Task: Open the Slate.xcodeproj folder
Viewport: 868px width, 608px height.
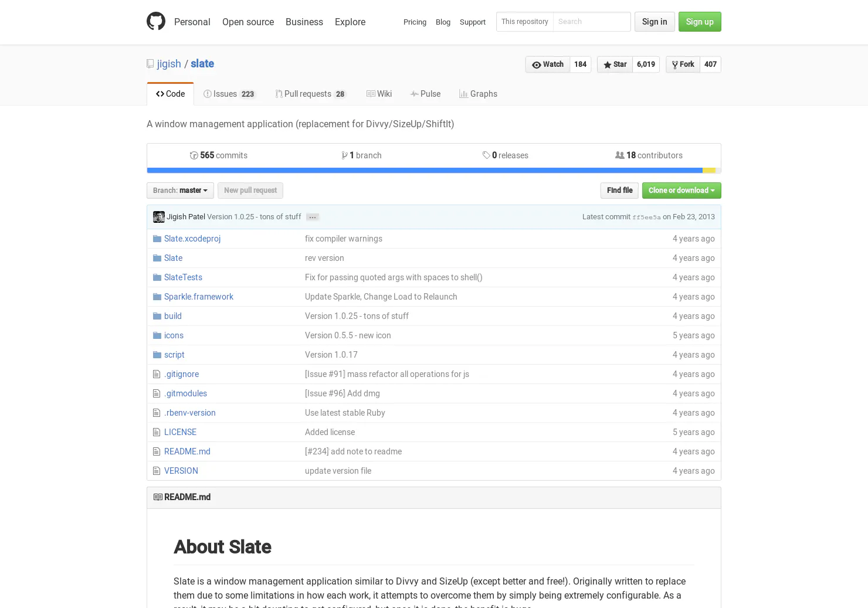Action: coord(192,239)
